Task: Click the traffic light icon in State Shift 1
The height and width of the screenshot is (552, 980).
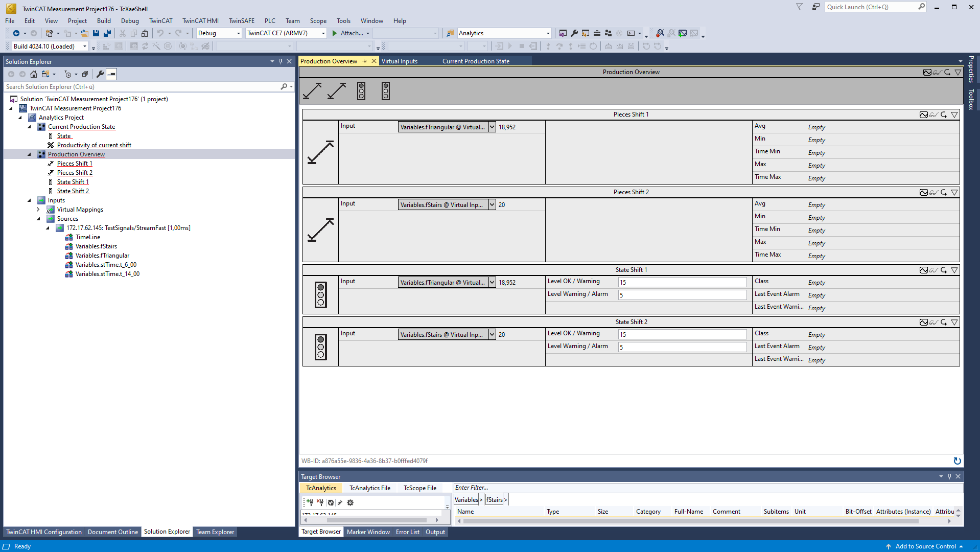Action: click(x=320, y=295)
